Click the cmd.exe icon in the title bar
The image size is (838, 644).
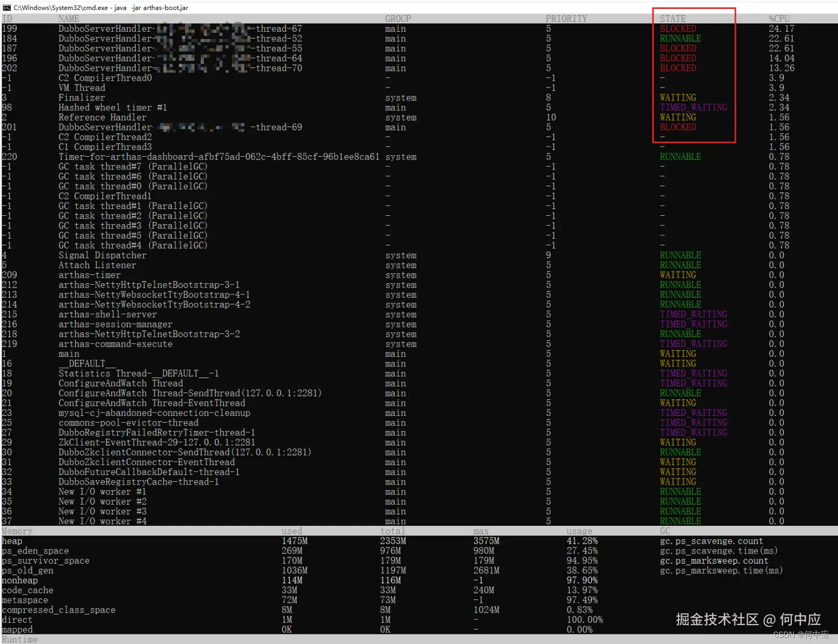(7, 8)
